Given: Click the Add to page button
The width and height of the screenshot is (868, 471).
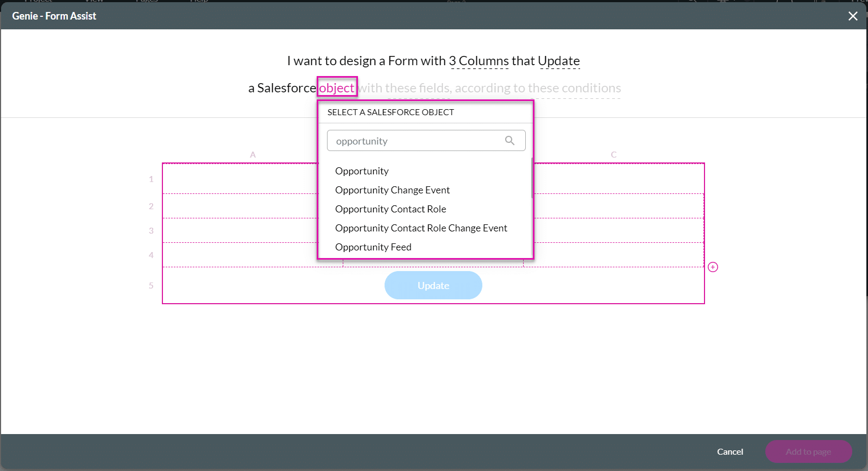Looking at the screenshot, I should pos(808,451).
